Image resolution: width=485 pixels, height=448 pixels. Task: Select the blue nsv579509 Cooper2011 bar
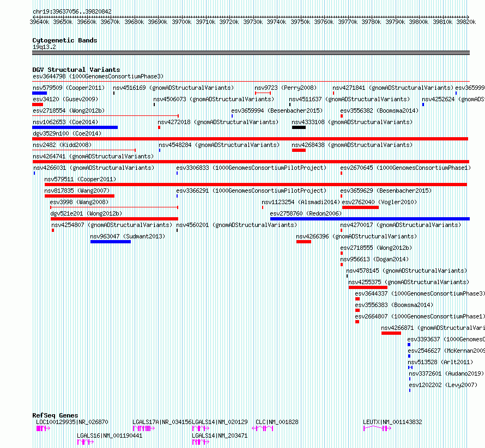pos(40,93)
